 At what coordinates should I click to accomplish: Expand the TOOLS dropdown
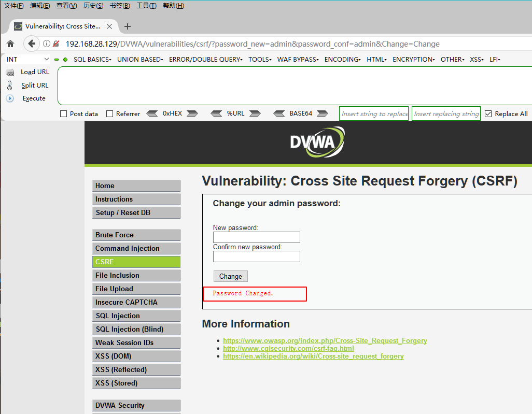coord(260,60)
